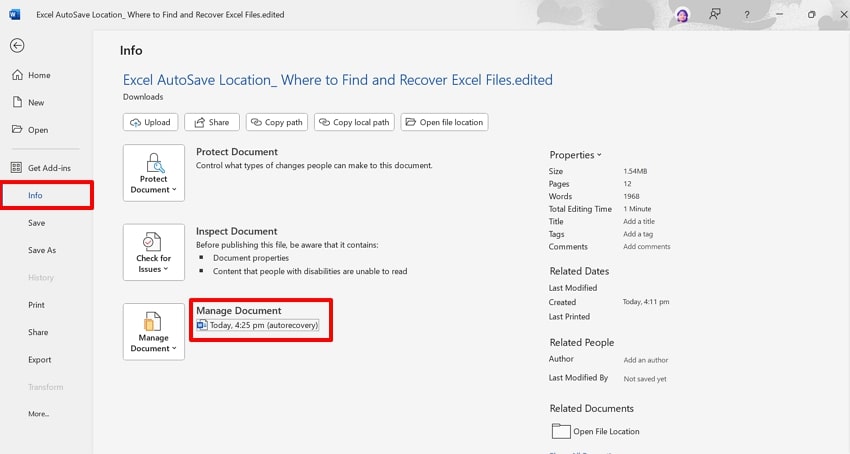Click the Created date Today, 4:11 pm
The height and width of the screenshot is (454, 850).
(x=646, y=302)
